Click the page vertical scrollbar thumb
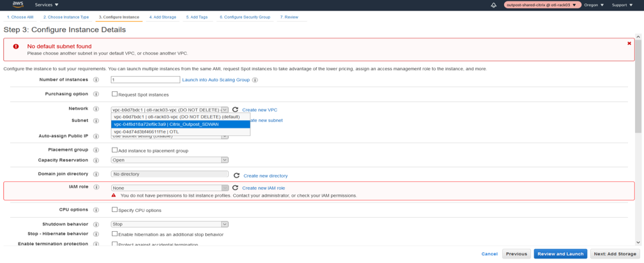644x263 pixels. tap(638, 87)
